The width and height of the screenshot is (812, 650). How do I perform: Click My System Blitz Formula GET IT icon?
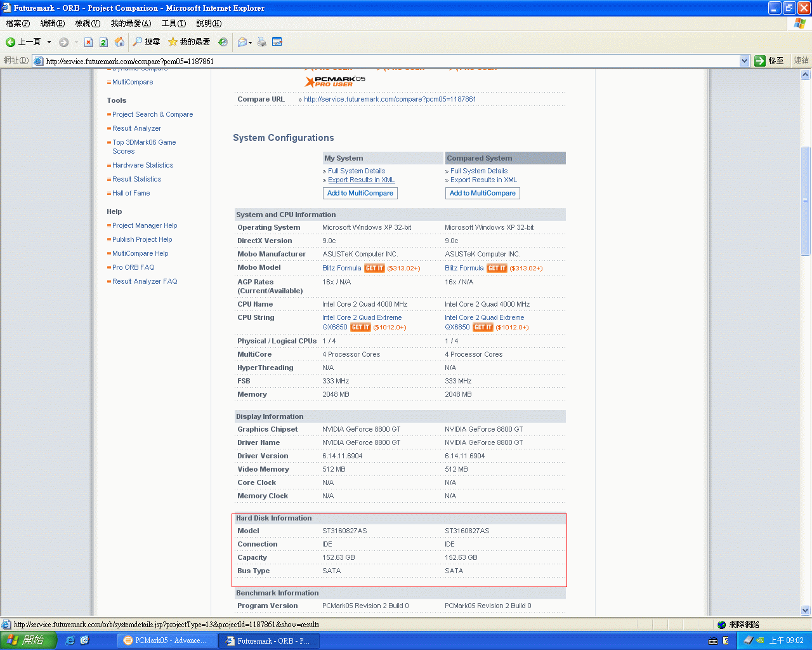[x=374, y=268]
